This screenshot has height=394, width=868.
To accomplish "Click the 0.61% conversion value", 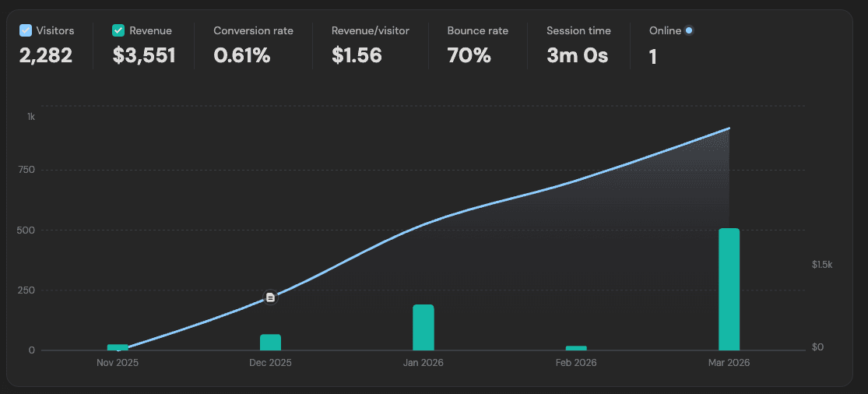I will (x=242, y=55).
